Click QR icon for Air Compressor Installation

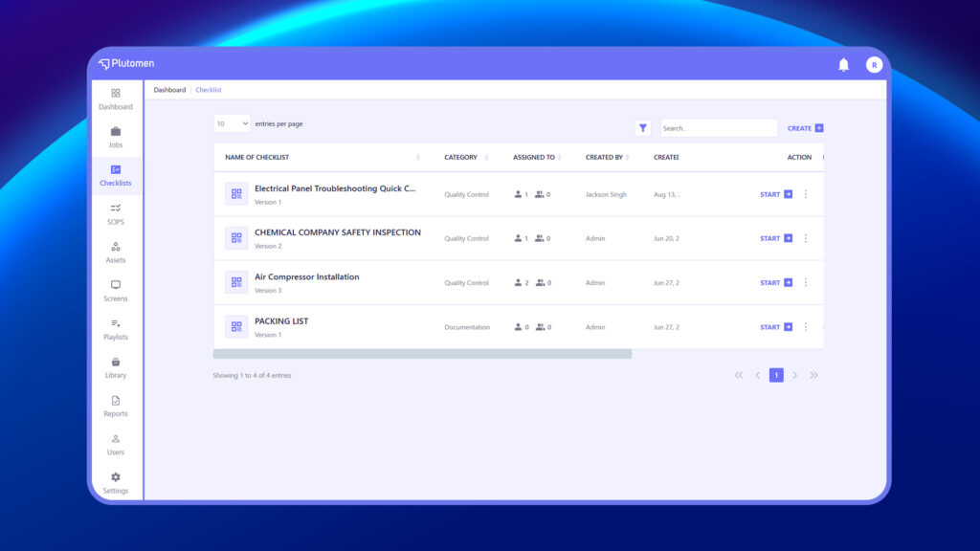pos(236,282)
